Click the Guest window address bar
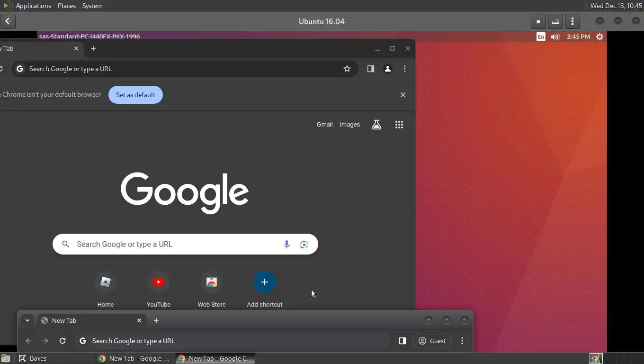The height and width of the screenshot is (364, 644). coord(232,341)
